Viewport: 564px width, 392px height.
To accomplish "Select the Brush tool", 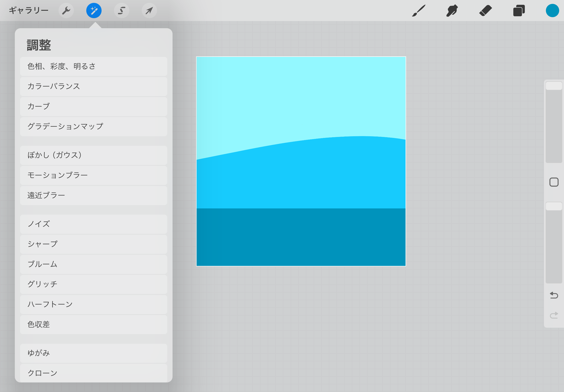I will [419, 11].
